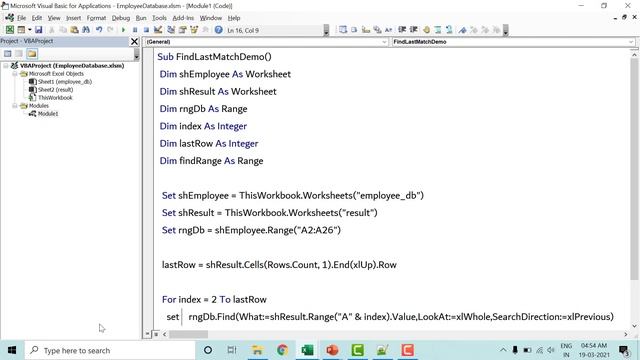This screenshot has width=640, height=360.
Task: Click the Outdent icon
Action: (413, 30)
